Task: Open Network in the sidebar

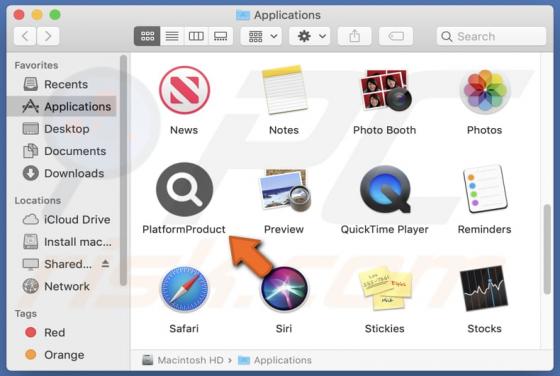Action: 61,286
